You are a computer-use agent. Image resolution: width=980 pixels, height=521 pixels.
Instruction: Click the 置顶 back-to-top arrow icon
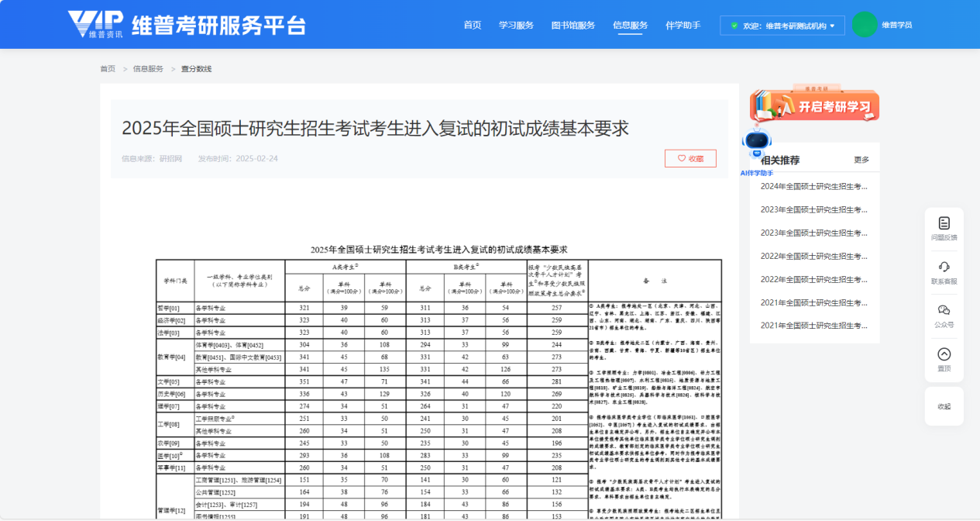point(944,354)
